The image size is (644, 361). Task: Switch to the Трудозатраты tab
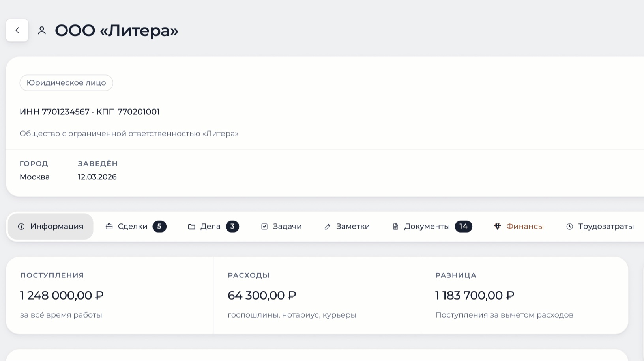point(600,227)
